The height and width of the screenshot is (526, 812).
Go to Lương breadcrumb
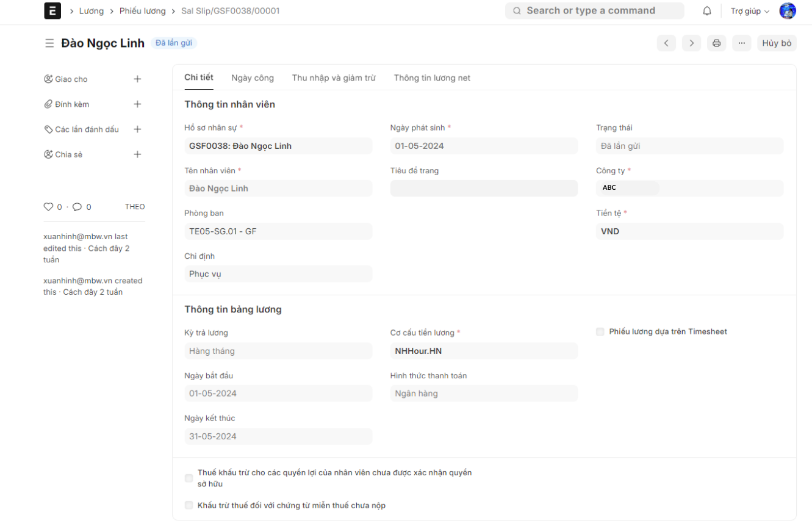point(92,11)
